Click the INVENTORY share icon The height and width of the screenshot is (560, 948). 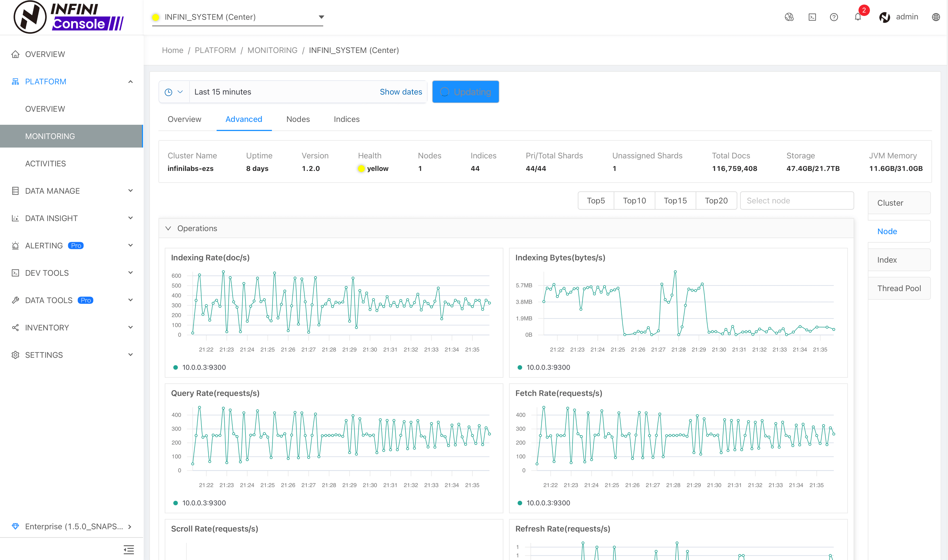15,328
